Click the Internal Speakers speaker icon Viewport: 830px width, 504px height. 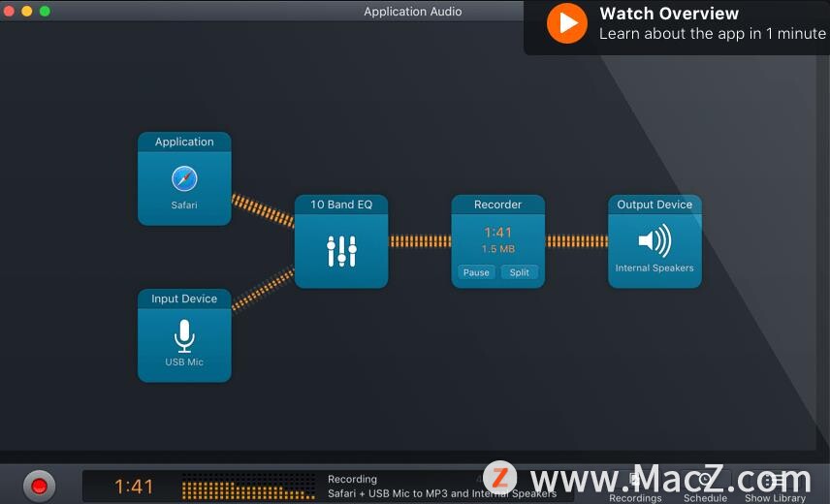pos(654,240)
